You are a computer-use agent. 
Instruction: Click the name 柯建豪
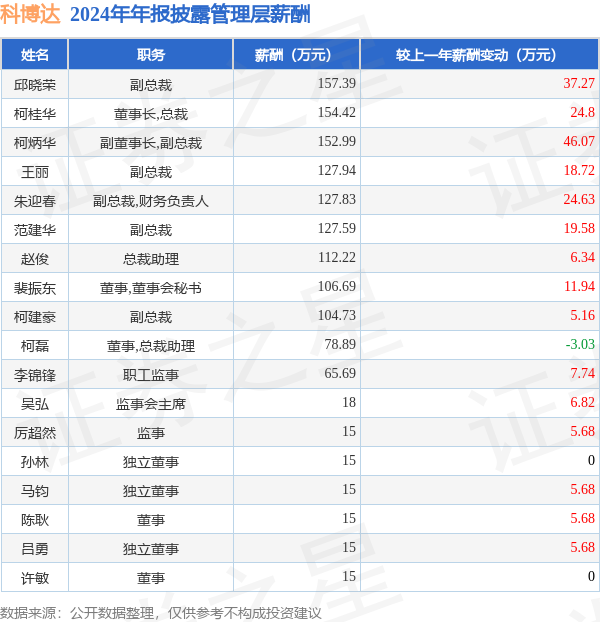35,317
